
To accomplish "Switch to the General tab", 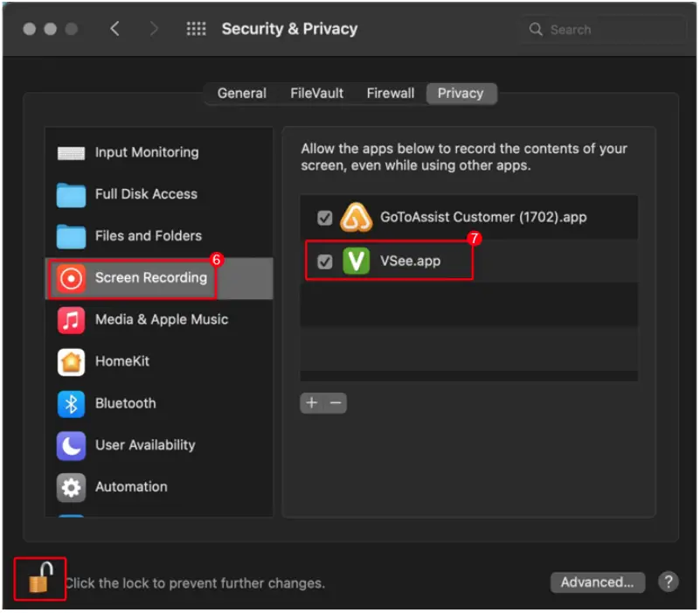I will pos(241,94).
